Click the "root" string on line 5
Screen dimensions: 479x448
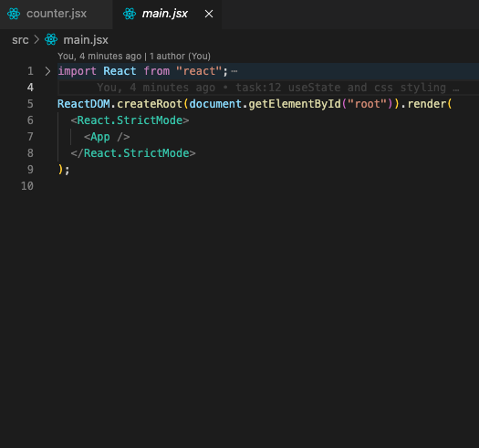click(x=367, y=104)
